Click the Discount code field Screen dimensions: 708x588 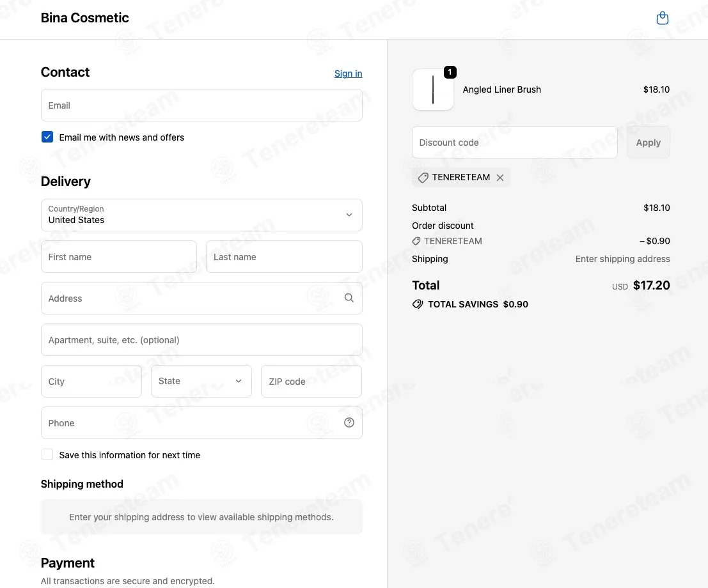coord(515,142)
